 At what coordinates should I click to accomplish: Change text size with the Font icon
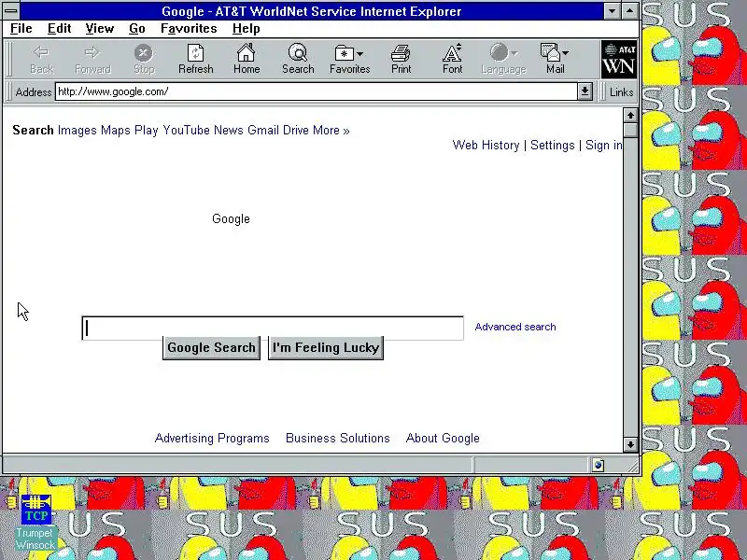tap(452, 52)
